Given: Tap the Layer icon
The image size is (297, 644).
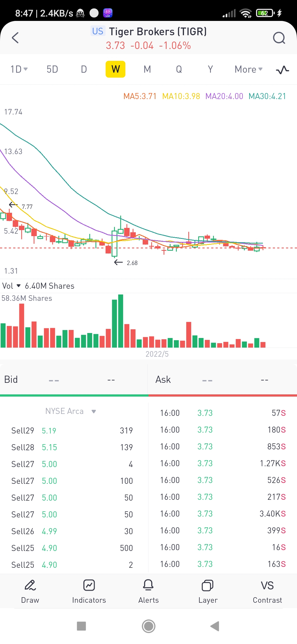Looking at the screenshot, I should point(208,585).
